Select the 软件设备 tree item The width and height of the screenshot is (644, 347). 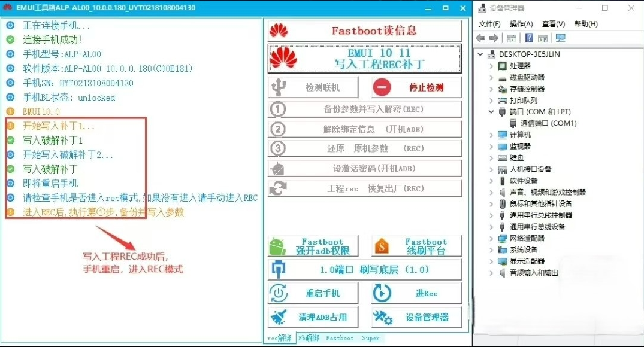click(523, 181)
